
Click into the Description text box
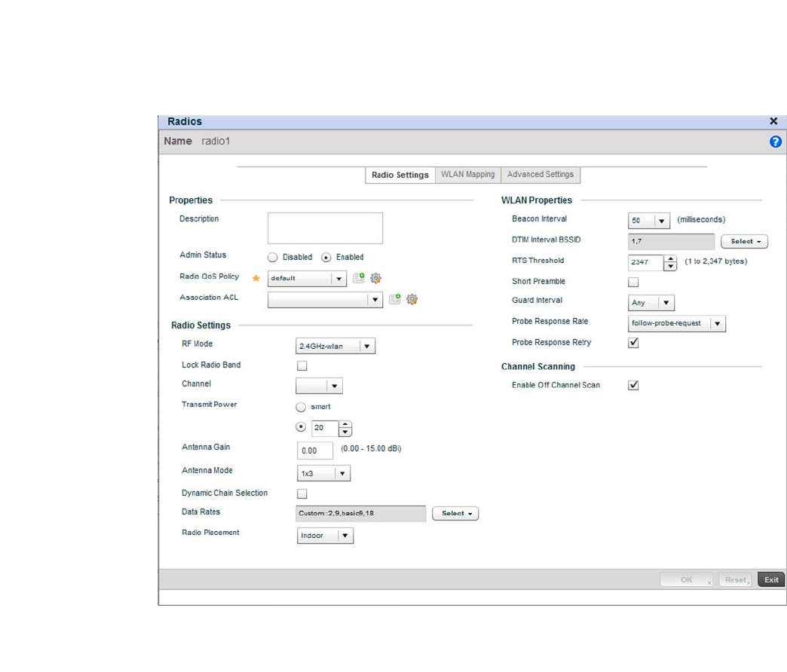click(325, 228)
